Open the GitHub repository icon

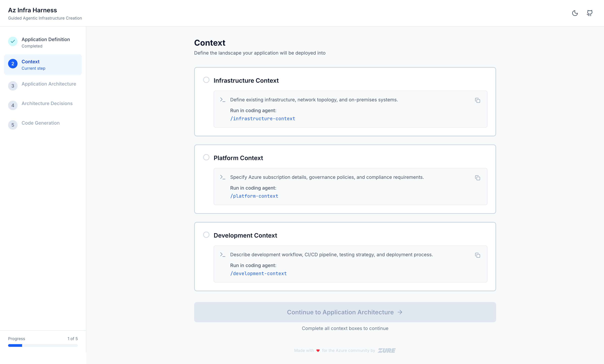[590, 13]
